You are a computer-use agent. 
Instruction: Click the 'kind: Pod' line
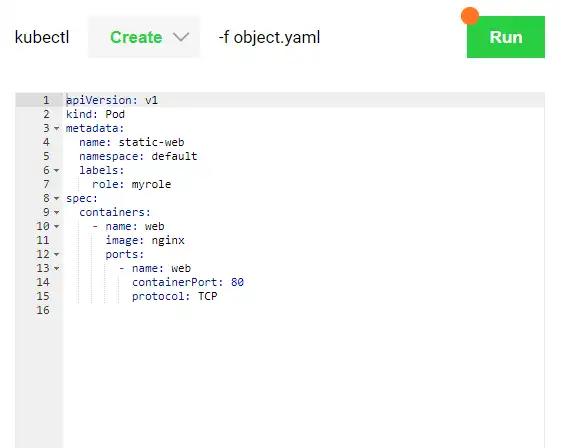click(95, 114)
